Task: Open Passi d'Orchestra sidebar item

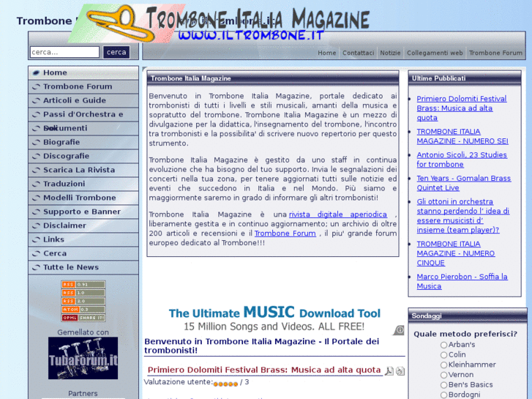Action: click(x=83, y=114)
